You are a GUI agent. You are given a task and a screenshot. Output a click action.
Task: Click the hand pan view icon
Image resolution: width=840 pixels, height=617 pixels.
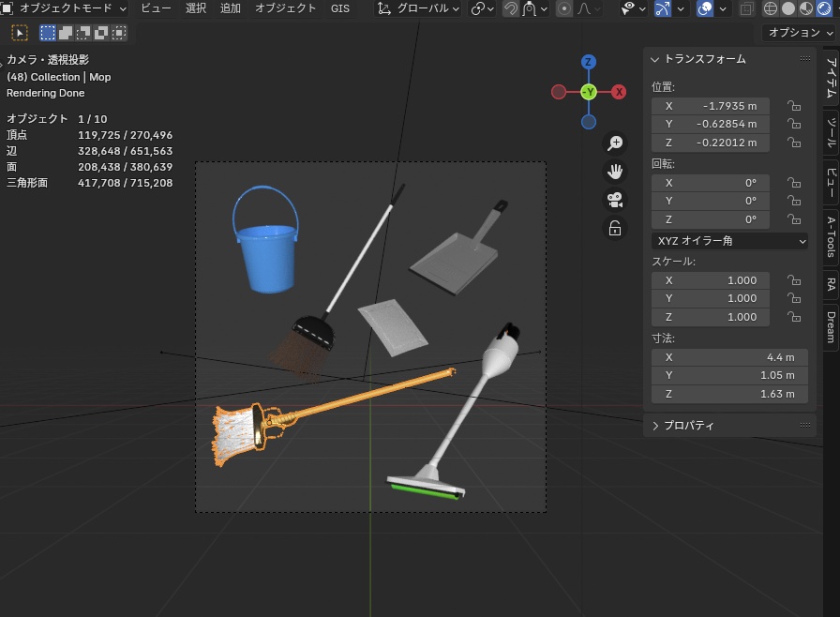coord(615,172)
